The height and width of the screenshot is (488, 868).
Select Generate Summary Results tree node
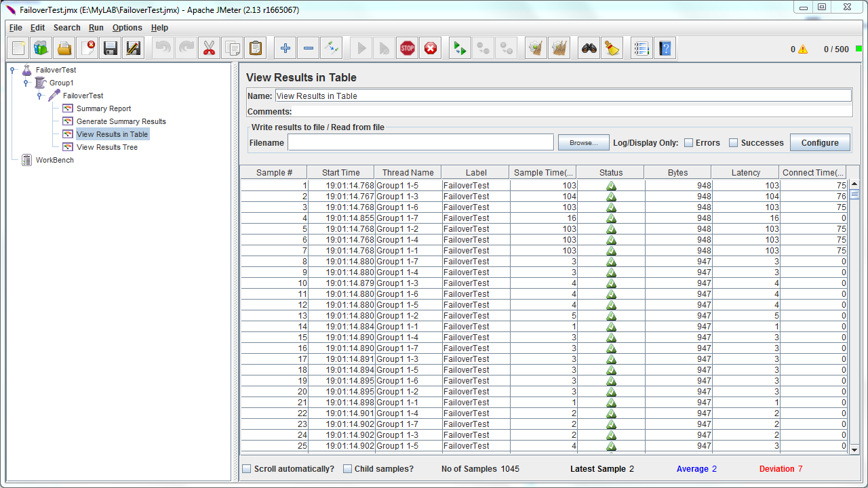tap(121, 121)
